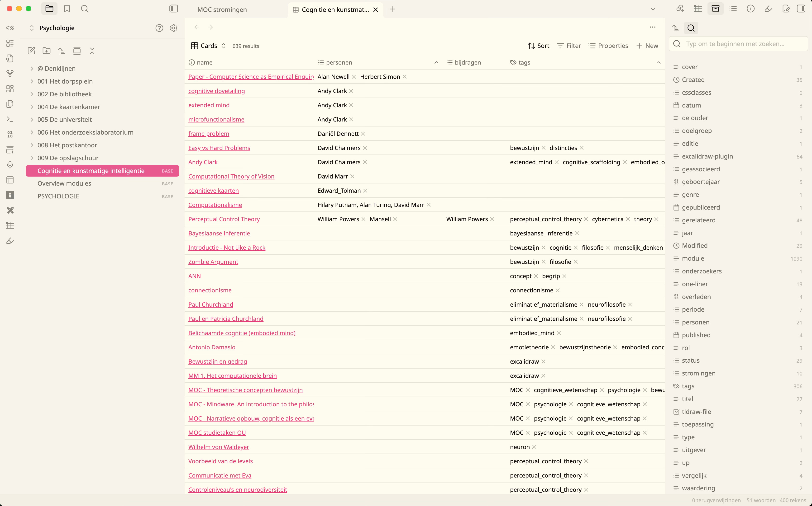The height and width of the screenshot is (506, 812).
Task: Open the Cards view switcher dropdown
Action: [208, 46]
